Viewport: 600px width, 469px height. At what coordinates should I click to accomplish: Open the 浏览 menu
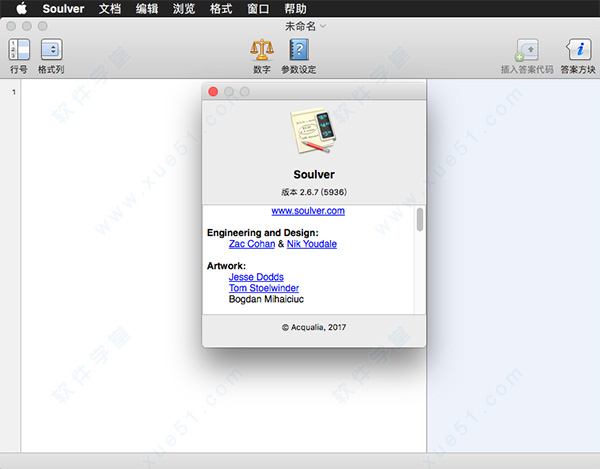point(184,8)
